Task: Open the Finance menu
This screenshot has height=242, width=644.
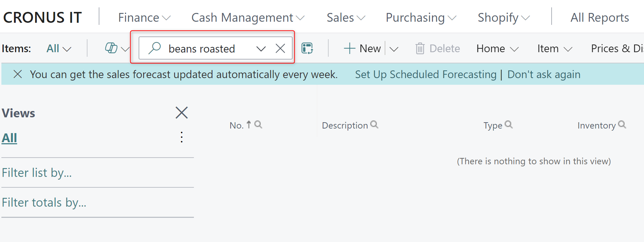Action: [x=144, y=18]
